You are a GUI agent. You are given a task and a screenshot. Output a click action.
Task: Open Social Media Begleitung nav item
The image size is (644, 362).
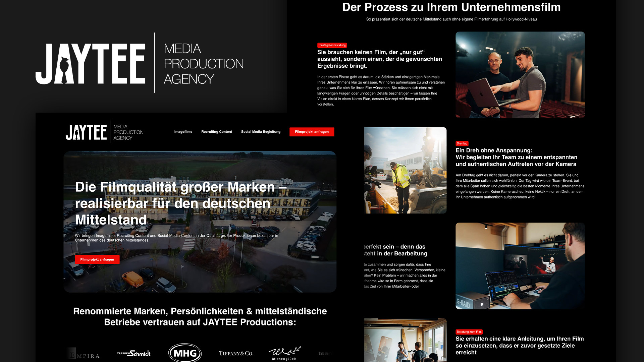point(261,132)
